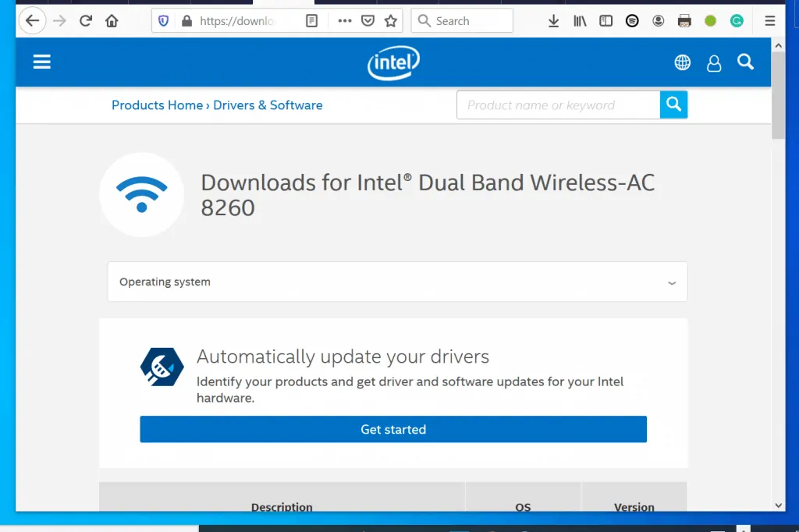Open the Firefox library icon

point(580,21)
